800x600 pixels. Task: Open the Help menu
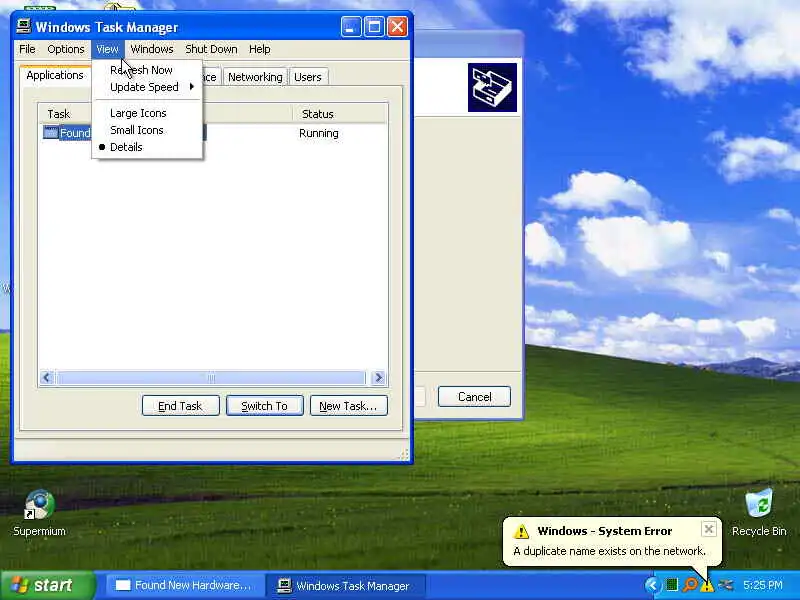coord(260,49)
